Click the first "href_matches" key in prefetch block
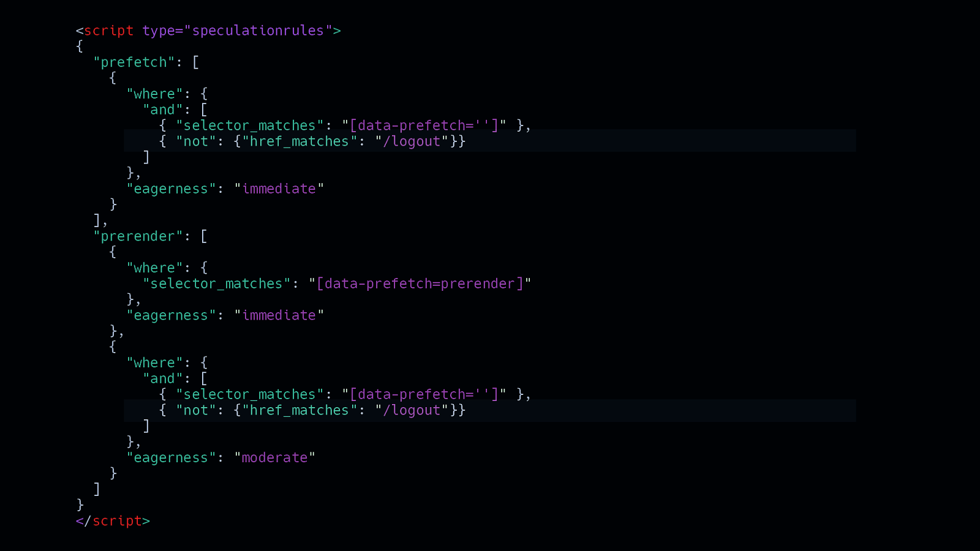This screenshot has width=980, height=551. coord(300,141)
